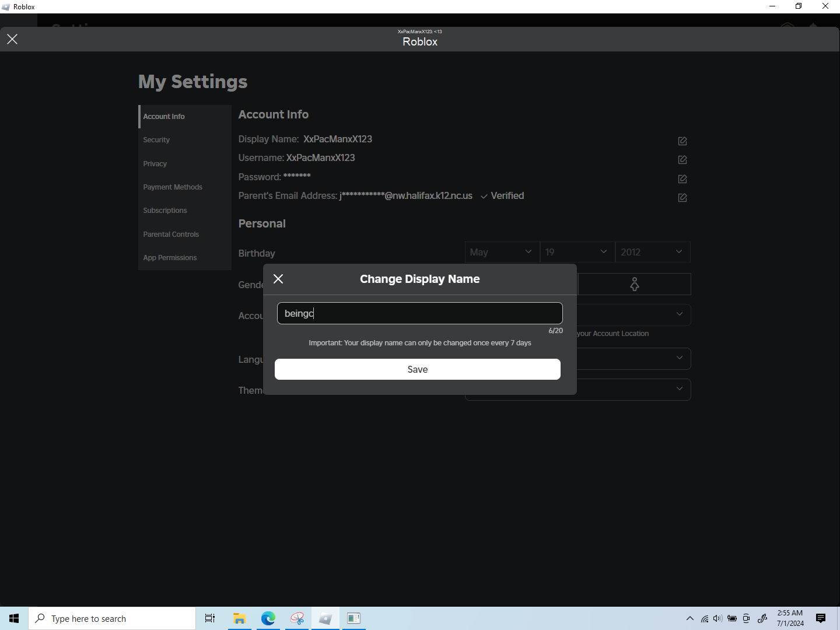Click the taskbar clock showing 2:55 AM
Viewport: 840px width, 630px height.
click(790, 618)
